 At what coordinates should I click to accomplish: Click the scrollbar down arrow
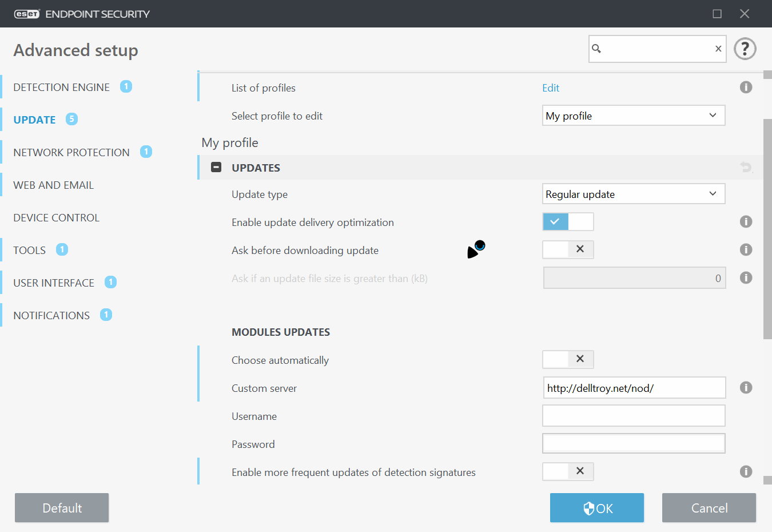coord(767,480)
